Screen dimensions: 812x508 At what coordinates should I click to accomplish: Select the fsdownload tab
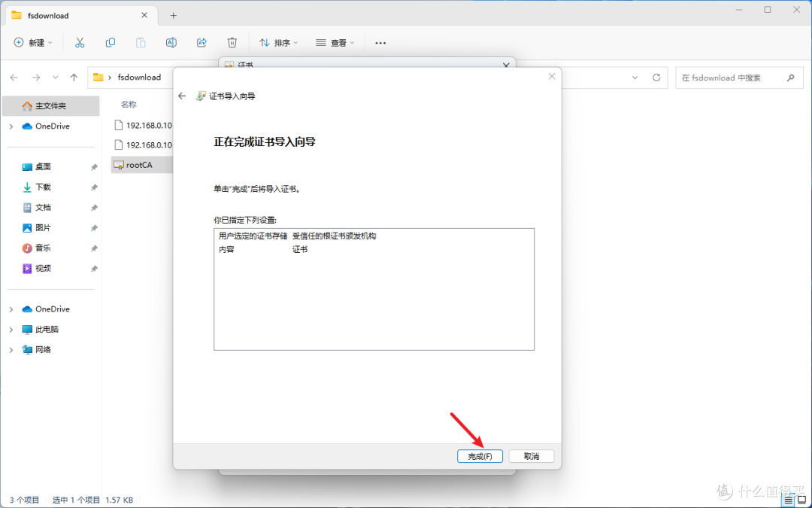click(x=80, y=16)
